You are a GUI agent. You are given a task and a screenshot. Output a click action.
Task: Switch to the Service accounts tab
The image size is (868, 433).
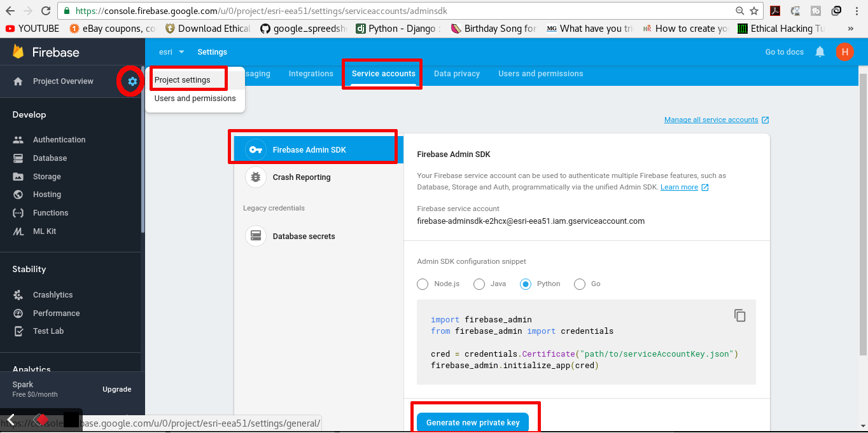pyautogui.click(x=384, y=74)
